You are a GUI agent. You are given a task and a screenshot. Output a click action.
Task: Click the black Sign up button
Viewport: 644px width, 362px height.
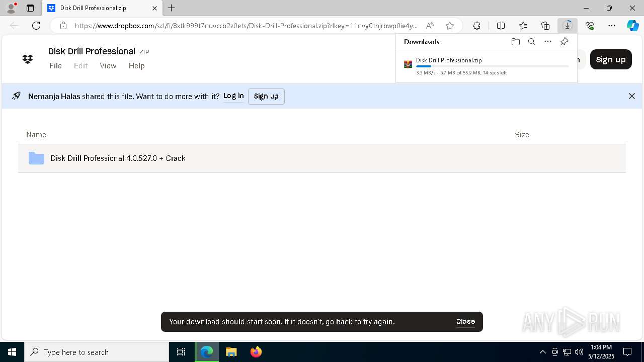pos(611,59)
